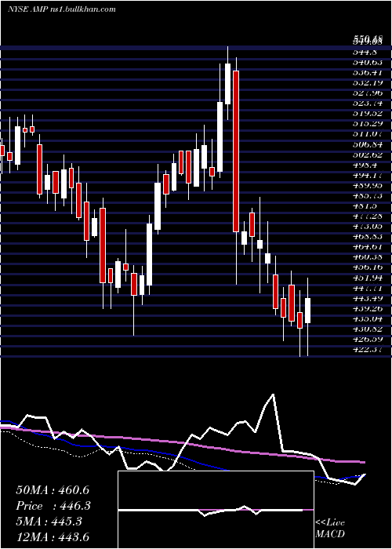
Task: Click the 544.8 price axis label
Action: point(365,53)
